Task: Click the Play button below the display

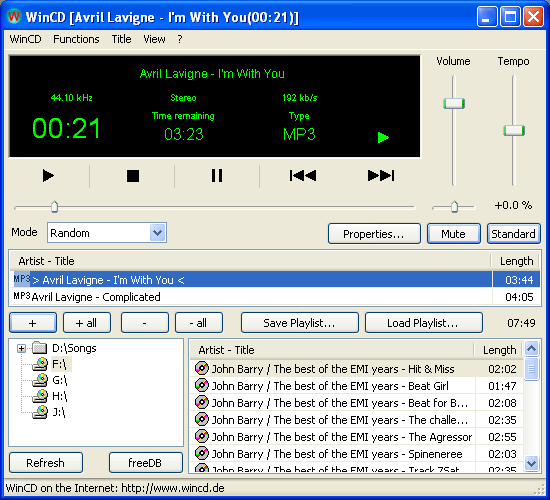Action: 48,175
